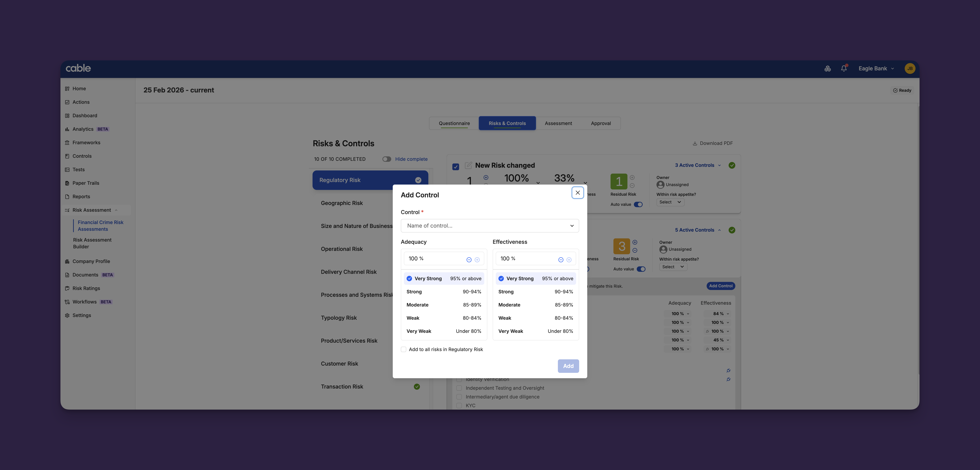
Task: Open the Analytics bar chart icon
Action: coord(67,129)
